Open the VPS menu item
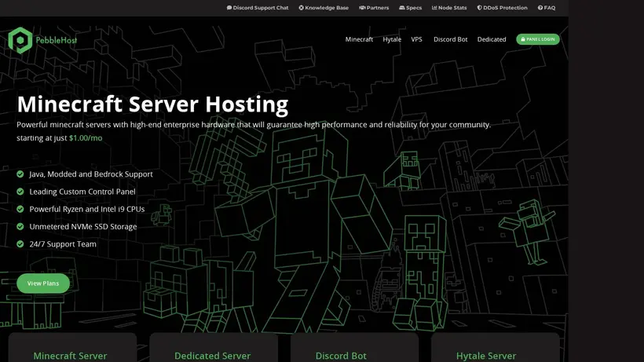The image size is (644, 362). (416, 39)
